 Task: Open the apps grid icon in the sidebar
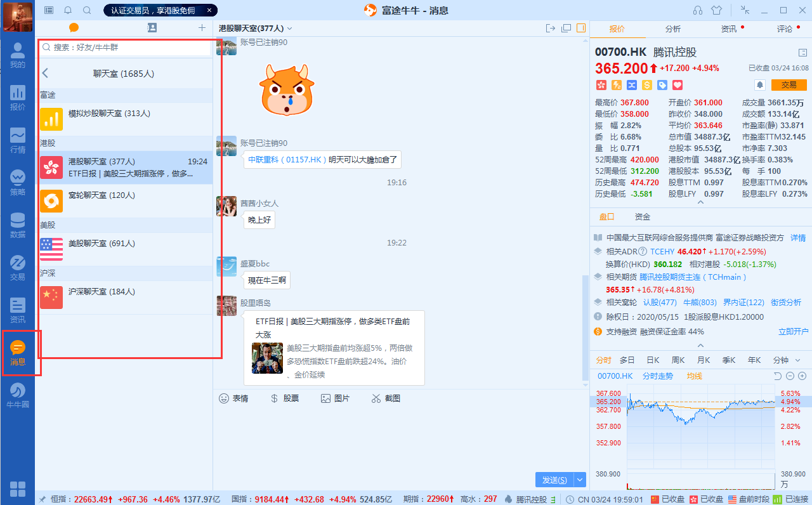pos(18,489)
